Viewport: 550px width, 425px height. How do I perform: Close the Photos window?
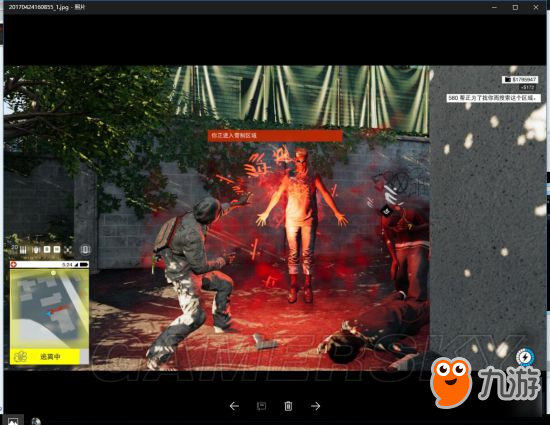tap(536, 7)
